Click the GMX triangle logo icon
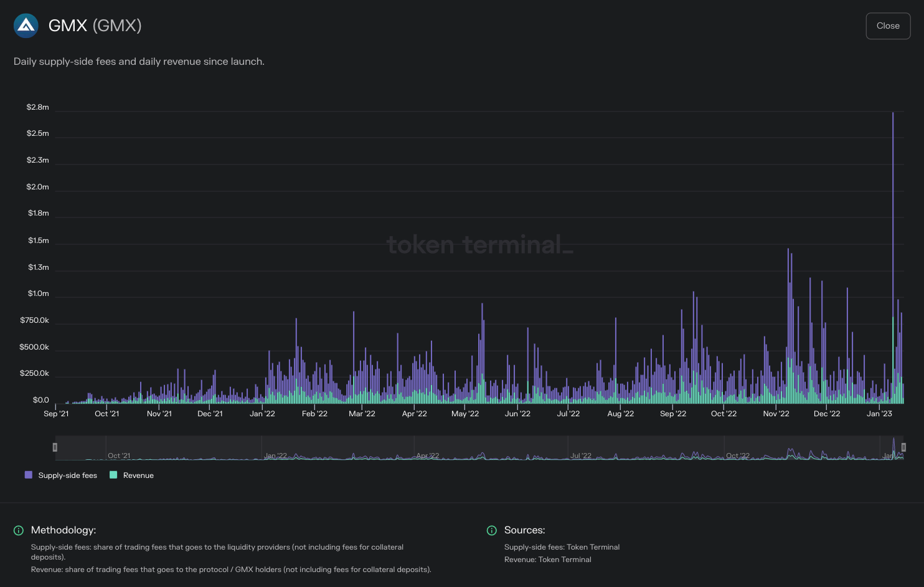Image resolution: width=924 pixels, height=587 pixels. tap(26, 26)
